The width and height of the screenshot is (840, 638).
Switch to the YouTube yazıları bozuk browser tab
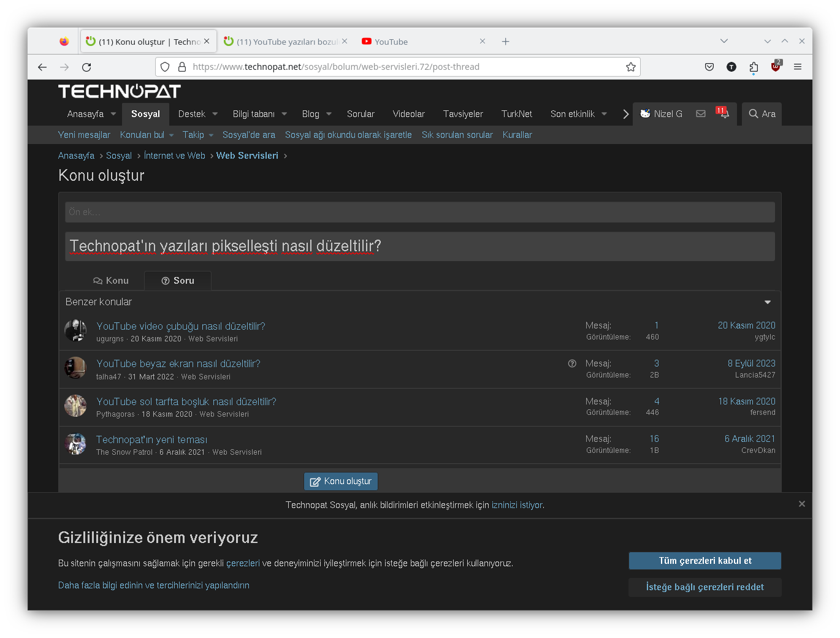285,42
